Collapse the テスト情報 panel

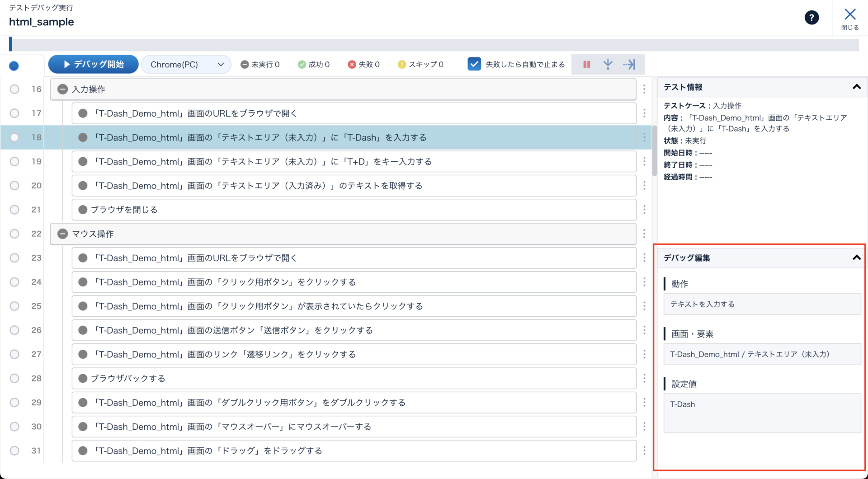tap(856, 87)
